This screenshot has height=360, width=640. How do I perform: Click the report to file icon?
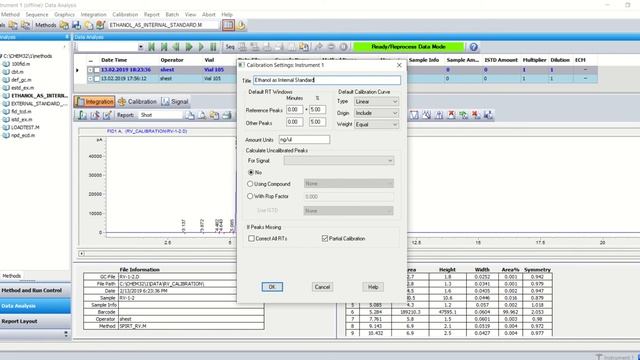pos(214,115)
